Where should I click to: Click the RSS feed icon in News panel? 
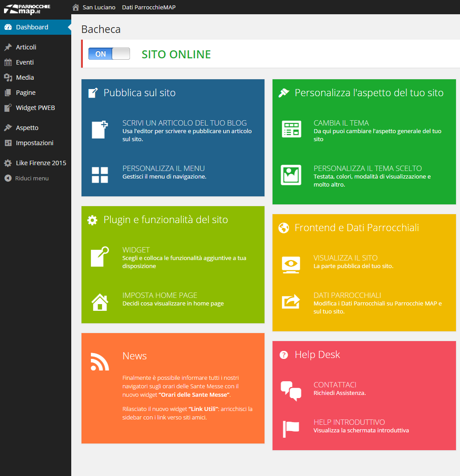pos(100,362)
